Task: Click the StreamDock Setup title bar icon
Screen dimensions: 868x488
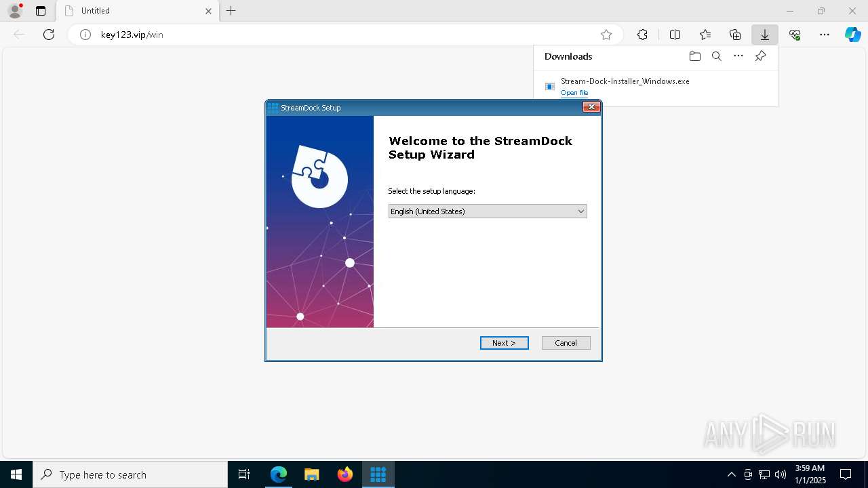Action: coord(273,107)
